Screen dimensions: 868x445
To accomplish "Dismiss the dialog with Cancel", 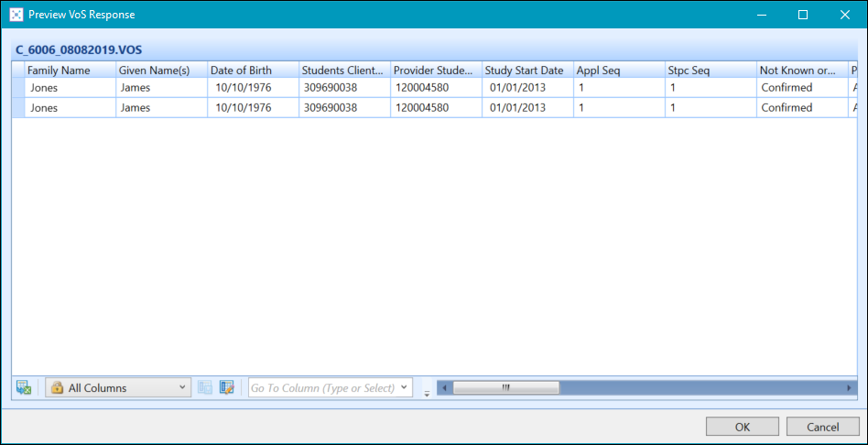I will click(x=822, y=427).
